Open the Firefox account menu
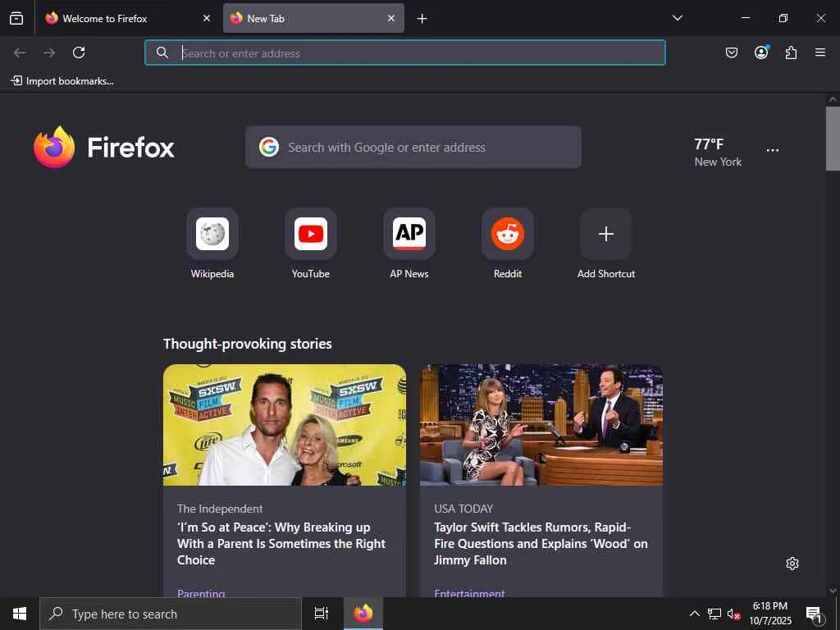Viewport: 840px width, 630px height. (x=761, y=52)
